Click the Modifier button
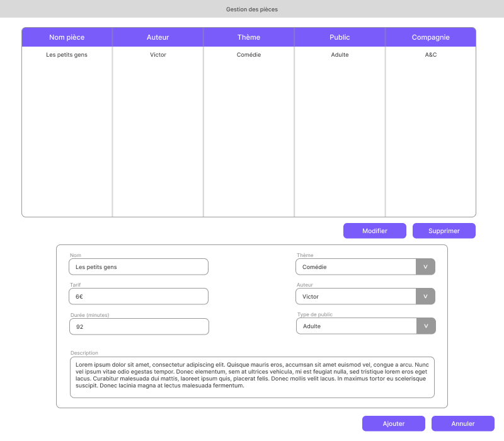This screenshot has height=441, width=504. [x=375, y=231]
